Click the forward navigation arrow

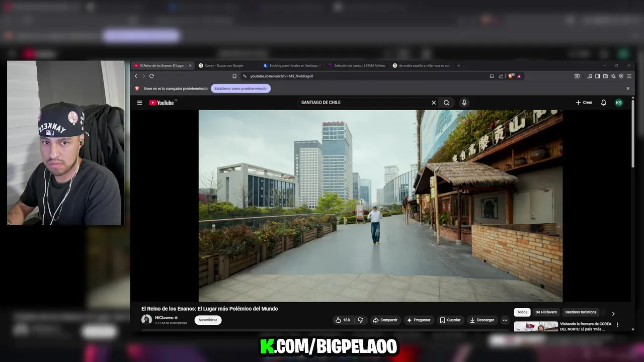pos(143,76)
